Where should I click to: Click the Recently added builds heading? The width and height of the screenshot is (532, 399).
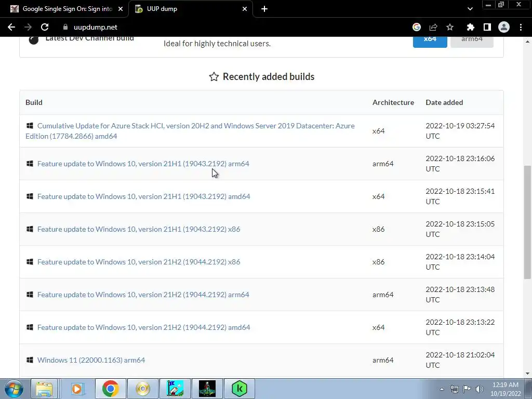point(262,77)
